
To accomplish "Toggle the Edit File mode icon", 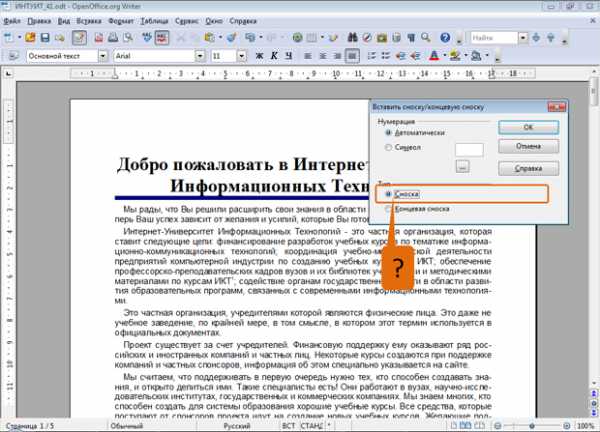I will coord(79,37).
